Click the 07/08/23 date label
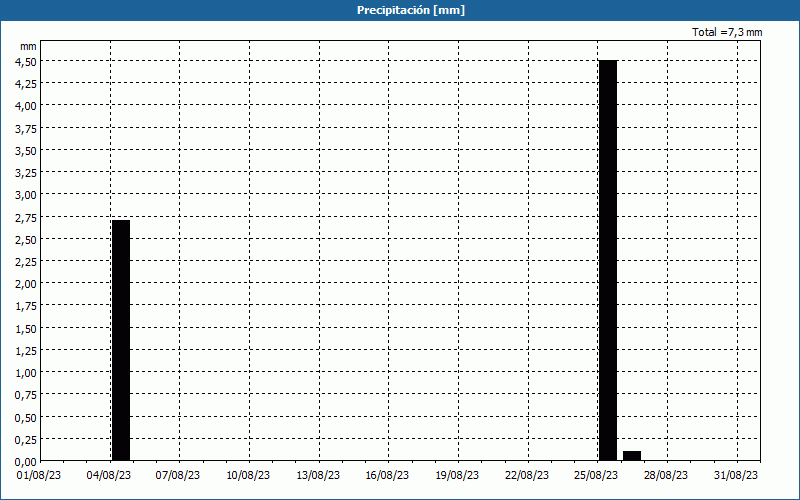The image size is (800, 500). pos(178,475)
